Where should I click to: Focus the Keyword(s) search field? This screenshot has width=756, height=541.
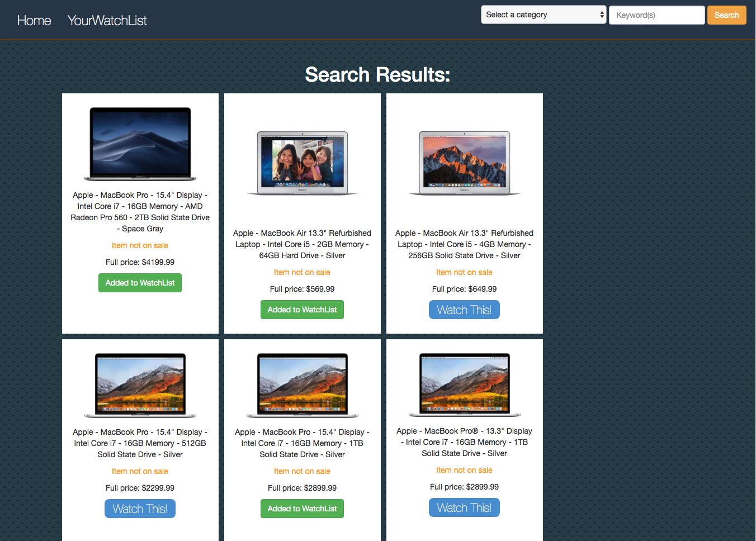(656, 15)
